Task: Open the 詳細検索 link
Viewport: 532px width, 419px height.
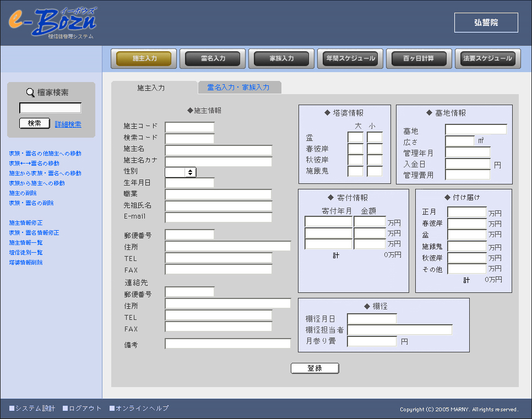Action: (x=68, y=124)
